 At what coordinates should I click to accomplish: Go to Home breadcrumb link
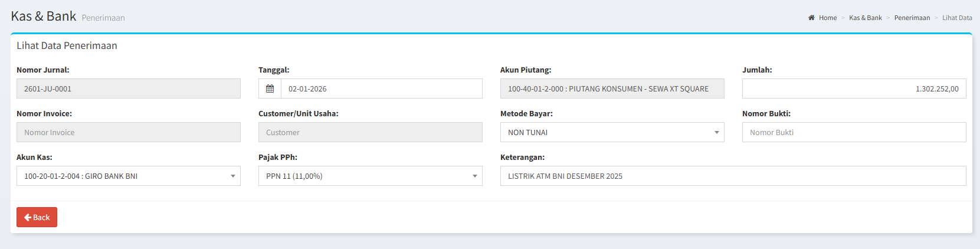(x=827, y=18)
